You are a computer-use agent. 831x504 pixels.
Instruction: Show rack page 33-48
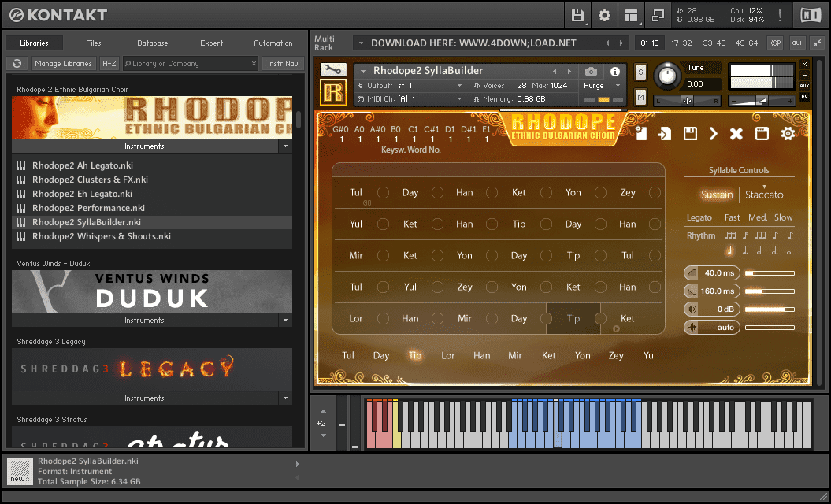point(714,43)
